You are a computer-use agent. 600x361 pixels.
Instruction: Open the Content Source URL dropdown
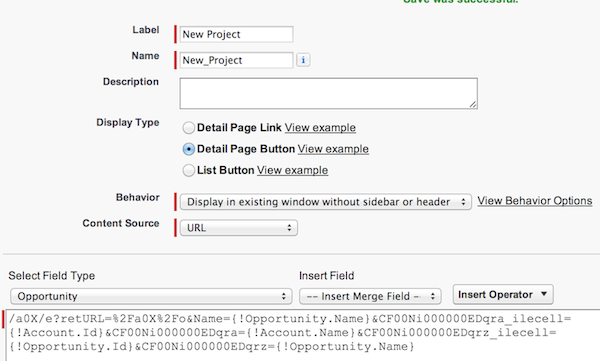[x=239, y=228]
